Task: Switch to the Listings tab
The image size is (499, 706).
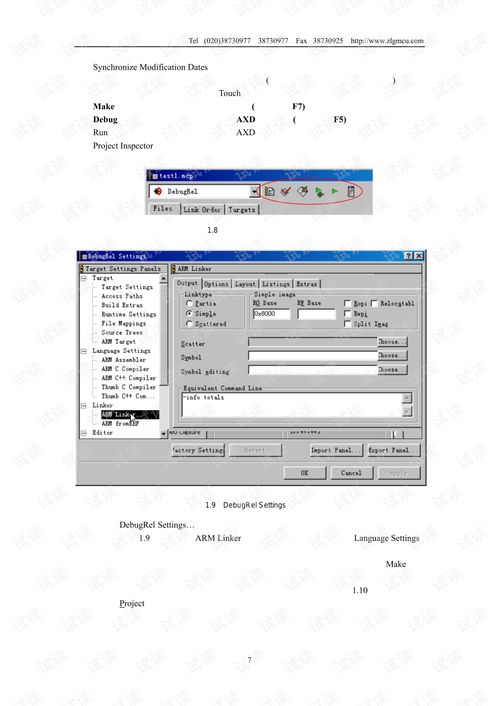Action: click(x=276, y=284)
